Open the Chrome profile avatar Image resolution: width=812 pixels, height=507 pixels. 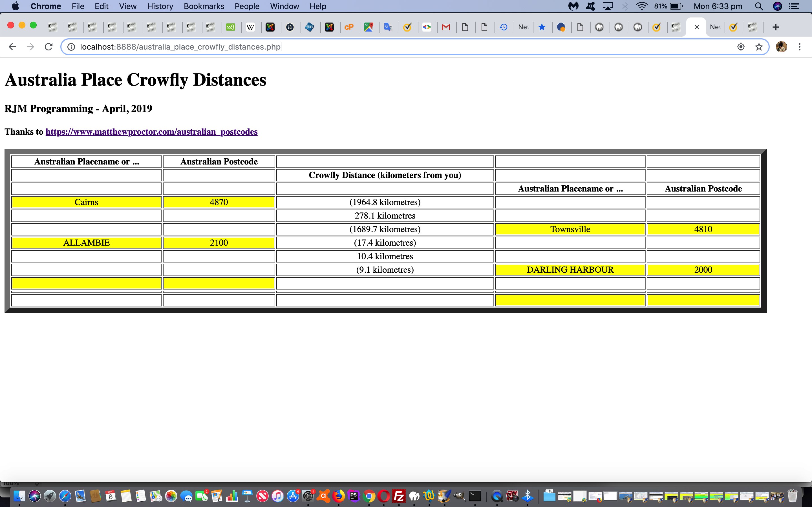click(x=781, y=46)
